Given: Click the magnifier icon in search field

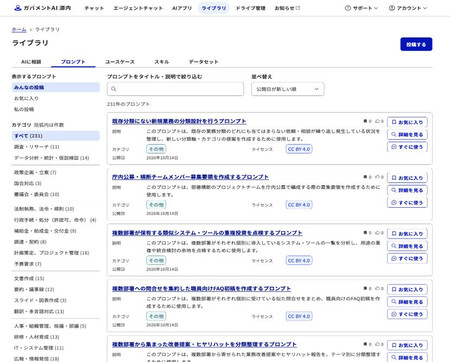Looking at the screenshot, I should click(114, 89).
